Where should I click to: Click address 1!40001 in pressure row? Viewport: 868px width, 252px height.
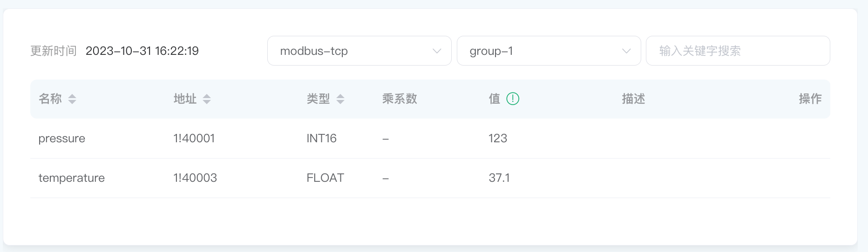(194, 139)
